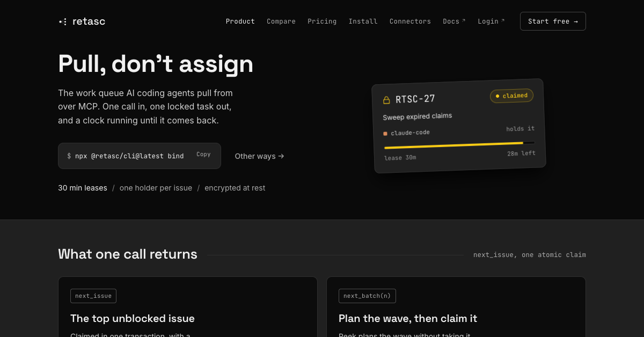This screenshot has height=337, width=644.
Task: Click the '30 min leases' text
Action: (83, 188)
